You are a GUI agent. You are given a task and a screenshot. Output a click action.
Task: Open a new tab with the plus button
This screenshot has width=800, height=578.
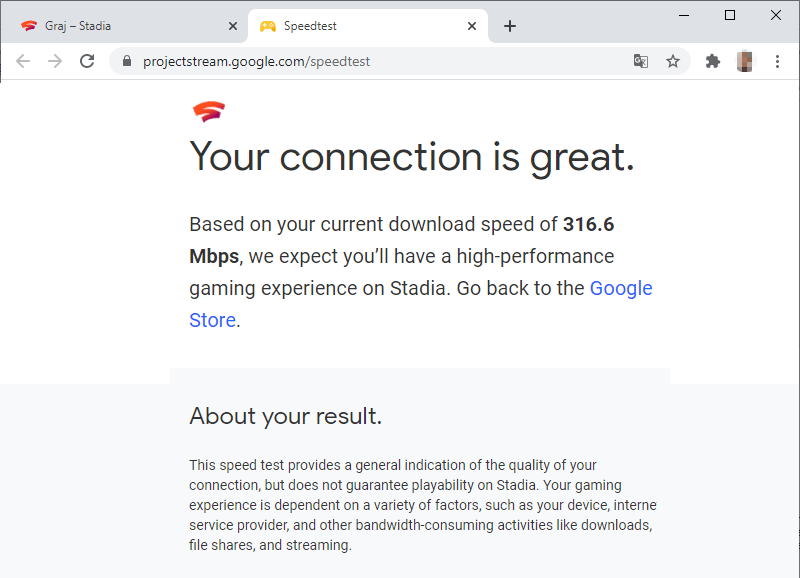(510, 27)
